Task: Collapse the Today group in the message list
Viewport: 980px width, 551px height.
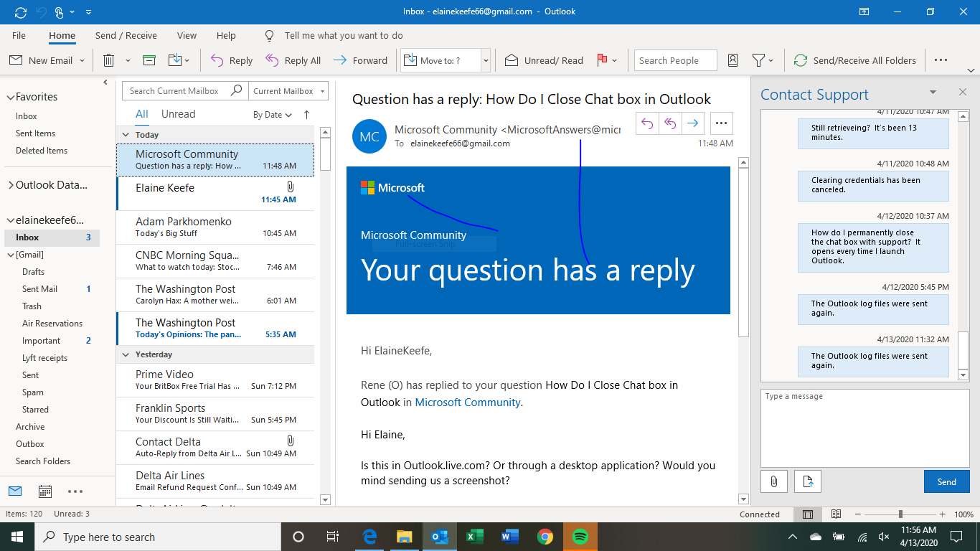Action: tap(126, 135)
